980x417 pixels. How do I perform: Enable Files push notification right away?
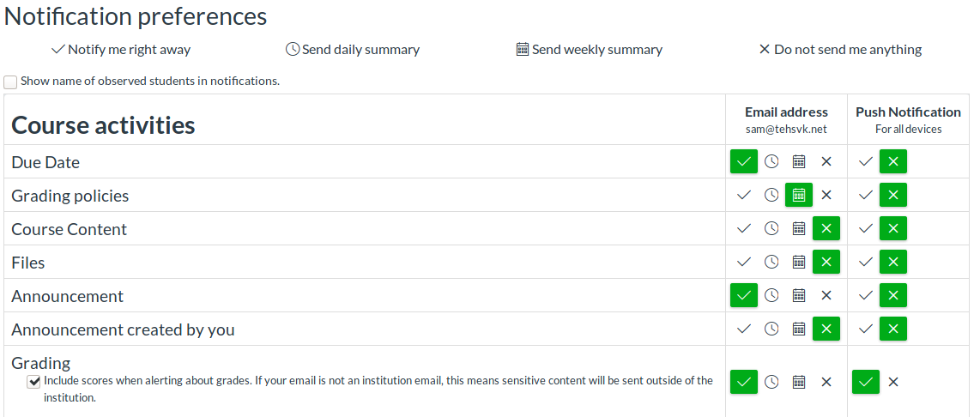click(866, 262)
